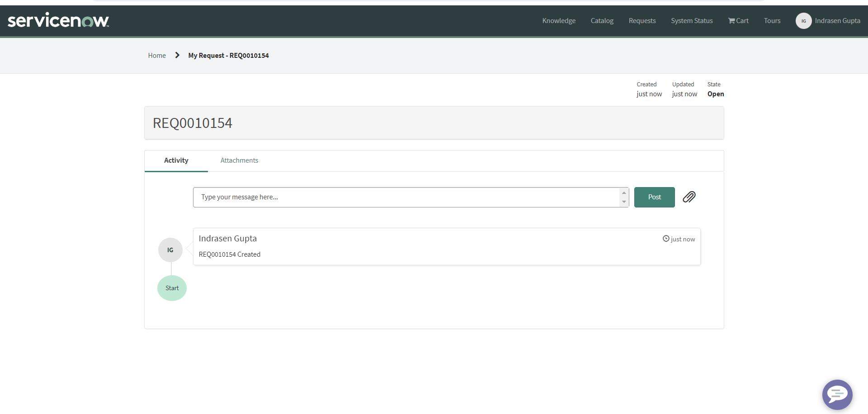868x414 pixels.
Task: Open the chat bubble icon
Action: 837,395
